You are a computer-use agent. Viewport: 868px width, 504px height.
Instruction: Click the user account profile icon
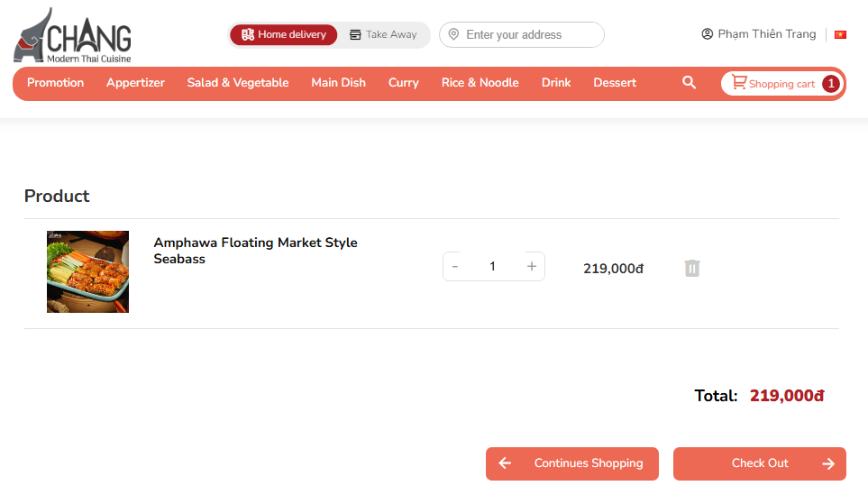[x=707, y=33]
